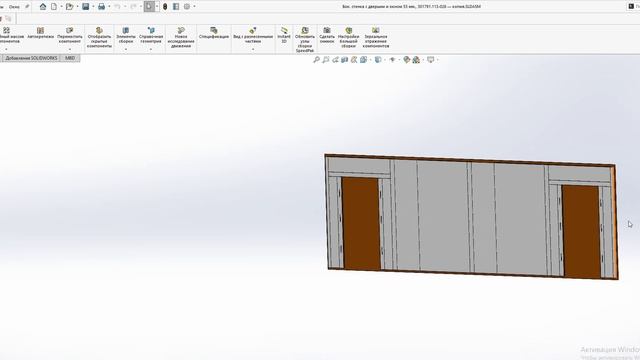Open the Окно menu

(x=14, y=7)
